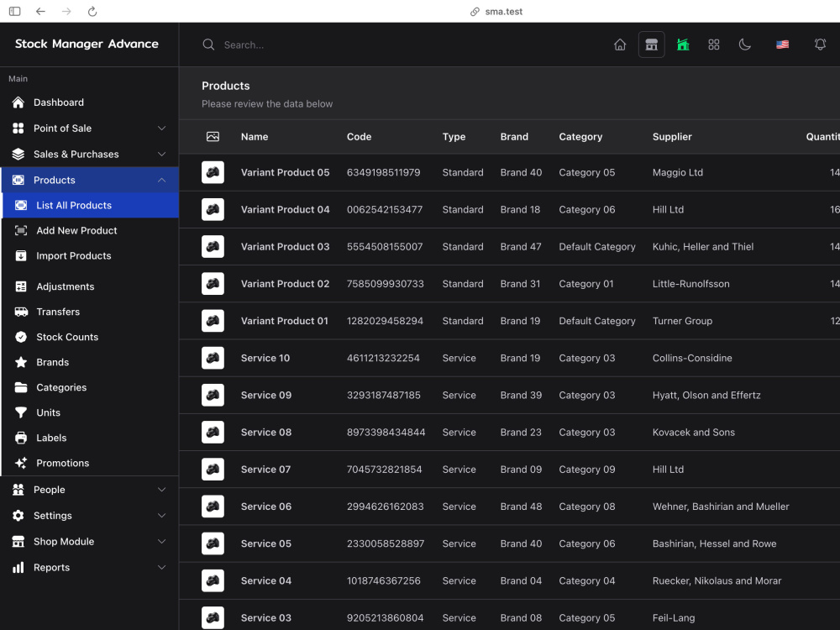Click the People group icon
840x630 pixels.
pyautogui.click(x=18, y=490)
